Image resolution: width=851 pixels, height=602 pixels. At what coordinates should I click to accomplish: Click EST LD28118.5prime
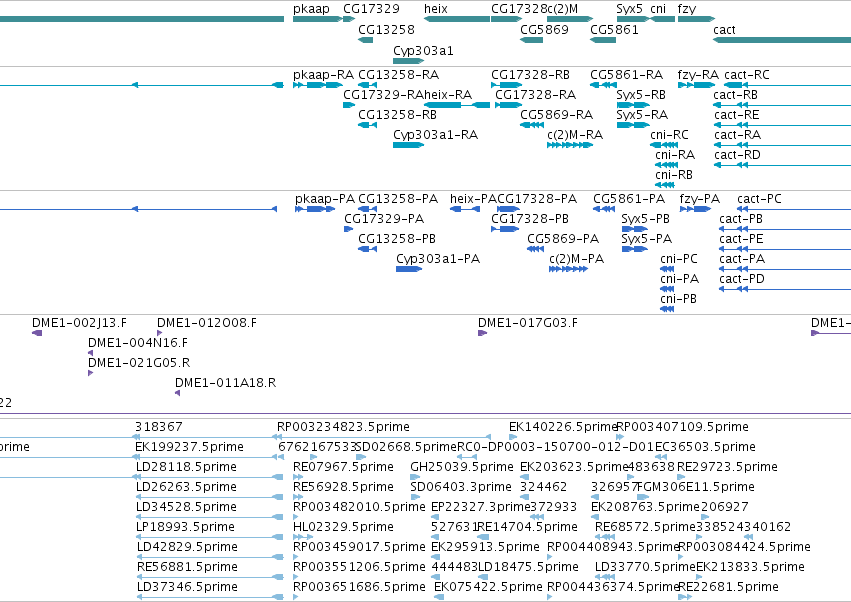click(x=186, y=467)
